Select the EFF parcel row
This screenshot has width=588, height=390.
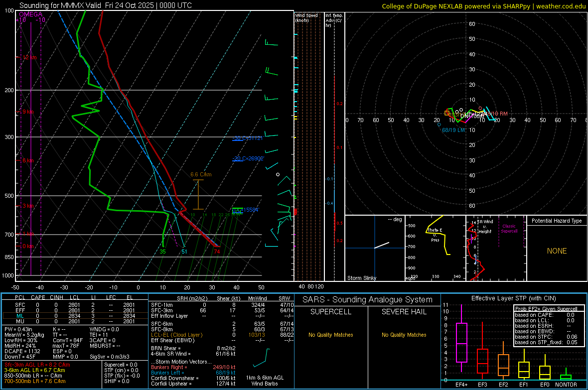click(x=75, y=310)
